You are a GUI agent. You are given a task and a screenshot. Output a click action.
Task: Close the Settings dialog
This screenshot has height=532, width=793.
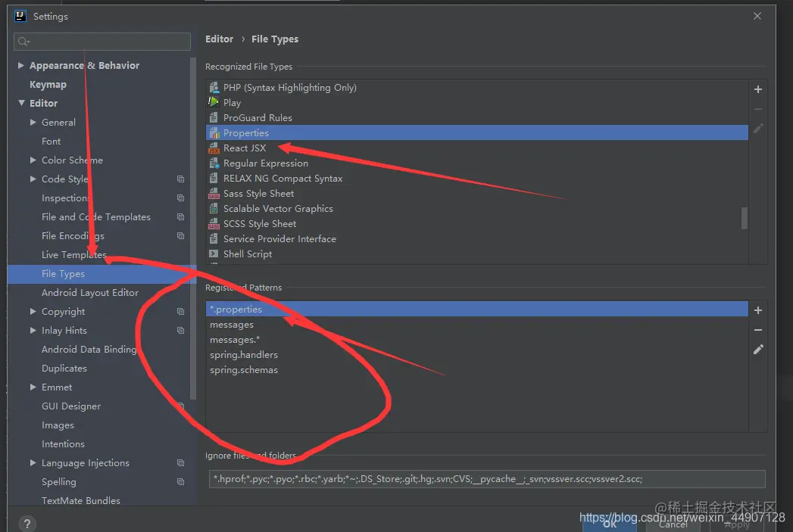[x=757, y=16]
